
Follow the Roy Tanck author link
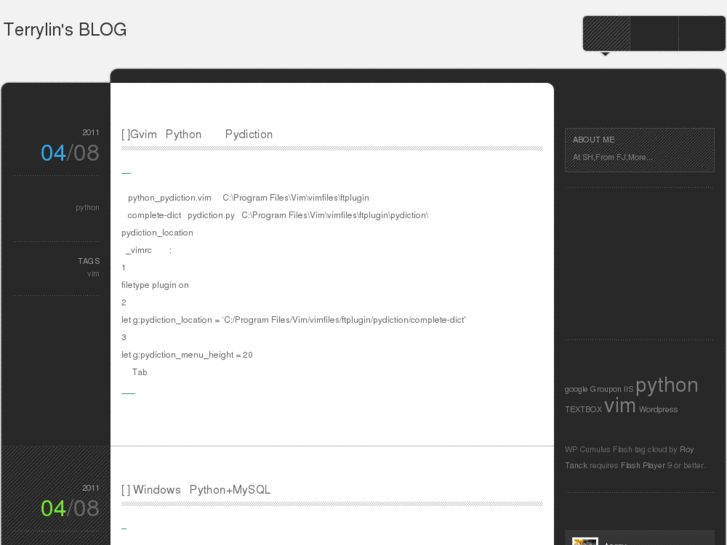(x=629, y=457)
